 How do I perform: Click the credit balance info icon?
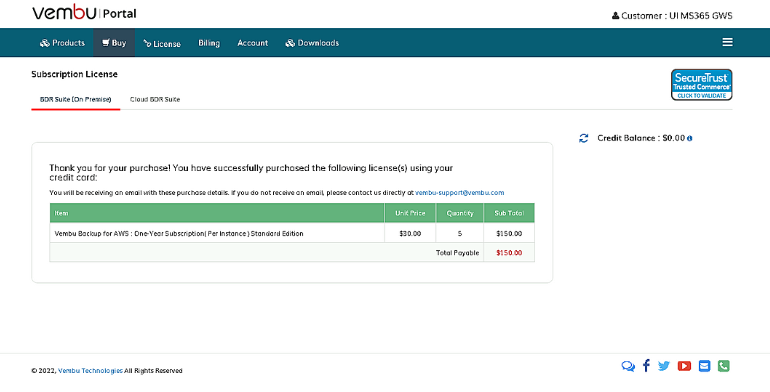689,139
